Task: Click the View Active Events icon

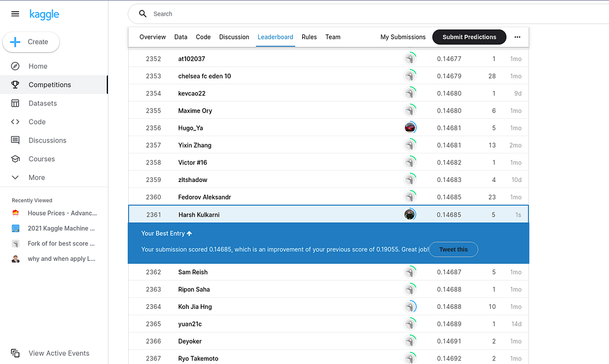Action: pyautogui.click(x=15, y=353)
